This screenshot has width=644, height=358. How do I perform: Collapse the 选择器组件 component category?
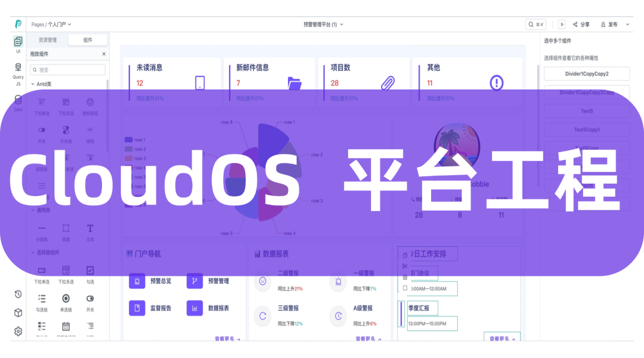point(33,252)
